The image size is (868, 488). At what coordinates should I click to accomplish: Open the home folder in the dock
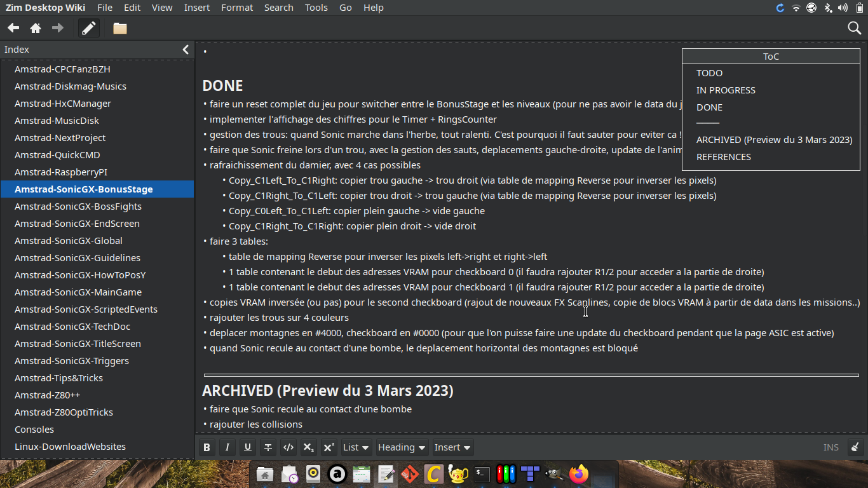(265, 474)
